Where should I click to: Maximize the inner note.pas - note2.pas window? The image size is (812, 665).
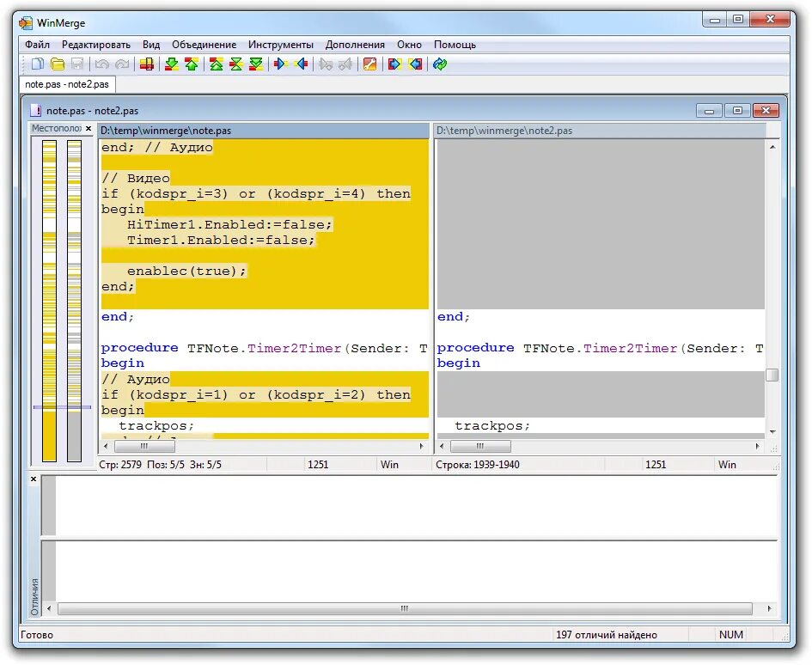(x=737, y=110)
